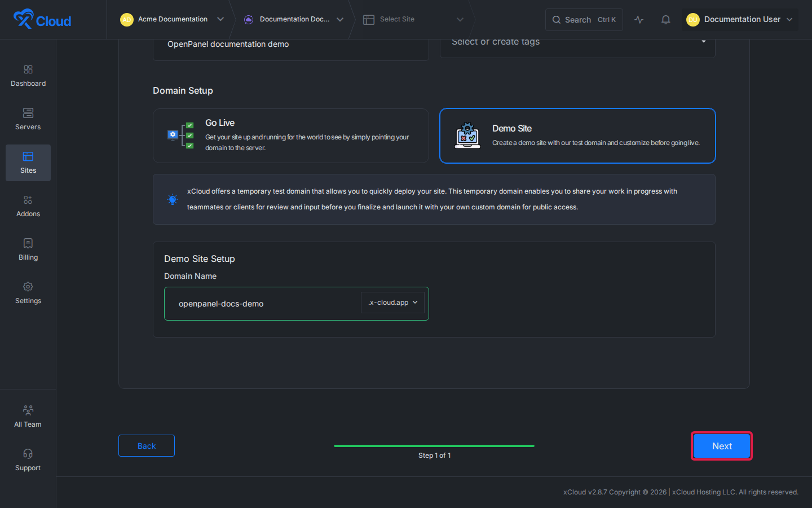812x508 pixels.
Task: Open Settings in the sidebar
Action: click(28, 294)
